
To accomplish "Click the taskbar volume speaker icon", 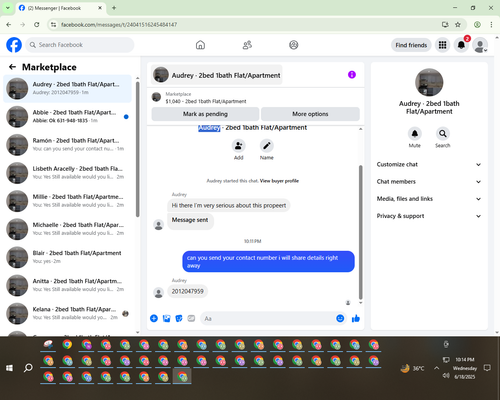I will point(446,376).
